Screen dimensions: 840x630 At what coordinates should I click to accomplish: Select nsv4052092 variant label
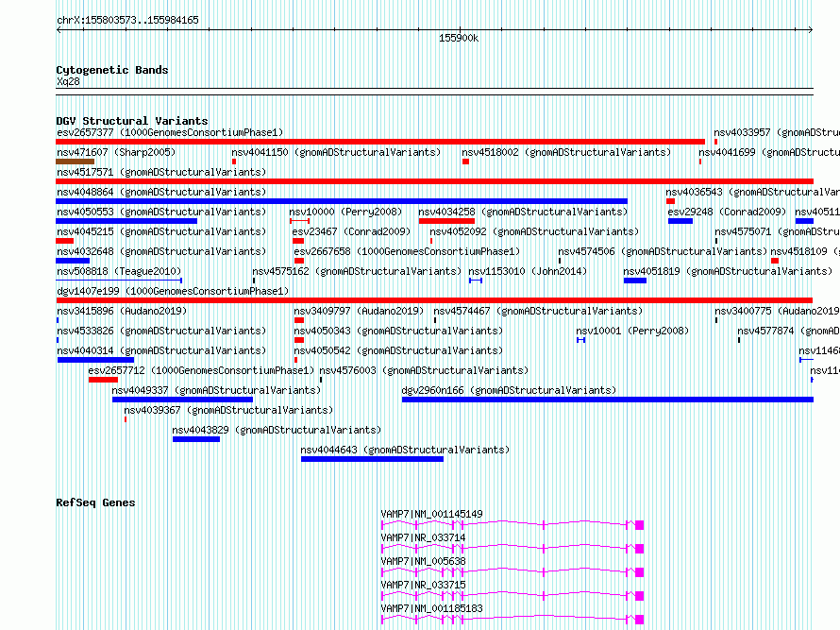tap(534, 231)
